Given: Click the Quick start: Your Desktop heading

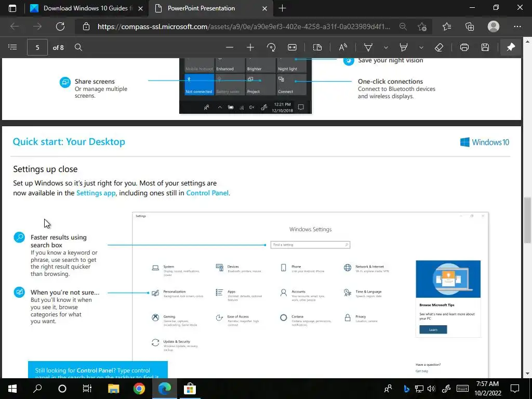Looking at the screenshot, I should pyautogui.click(x=69, y=142).
